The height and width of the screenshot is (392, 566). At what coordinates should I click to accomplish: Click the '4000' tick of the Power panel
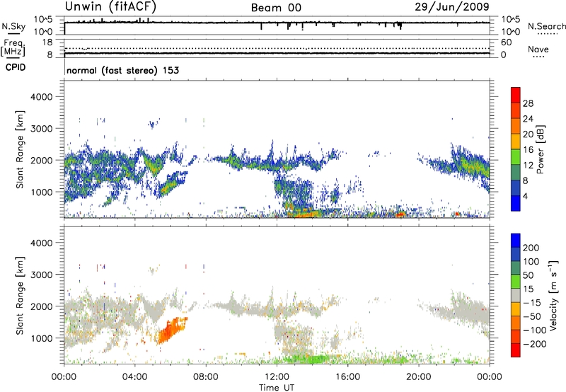(x=41, y=97)
